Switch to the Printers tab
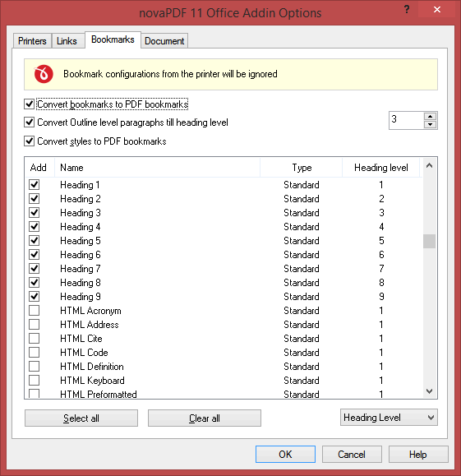461x476 pixels. (x=32, y=40)
